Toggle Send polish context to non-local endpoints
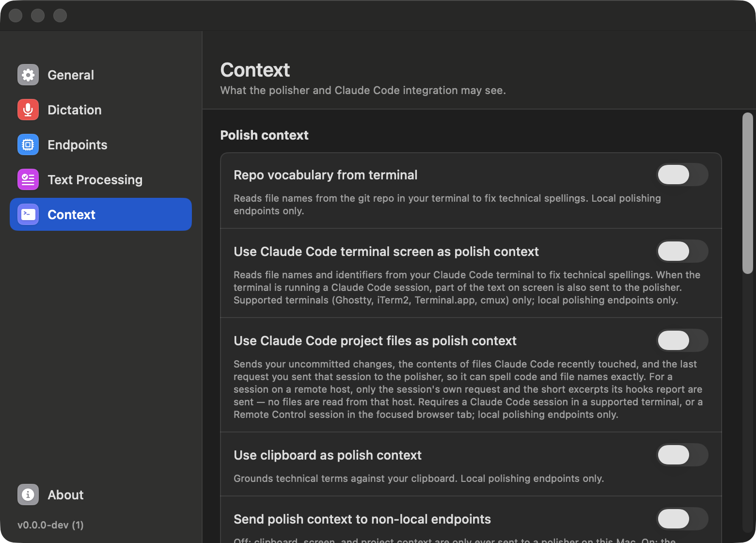Screen dimensions: 756x543 (682, 519)
